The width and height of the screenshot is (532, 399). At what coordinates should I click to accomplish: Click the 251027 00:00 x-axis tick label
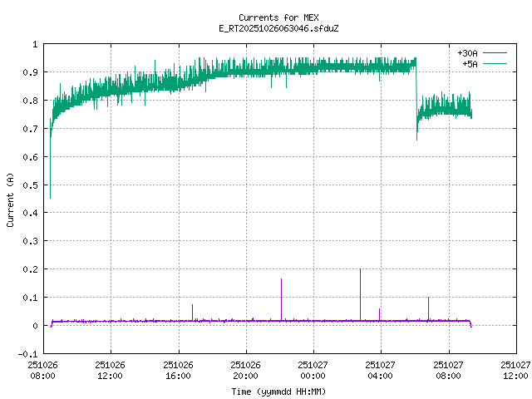coord(313,369)
